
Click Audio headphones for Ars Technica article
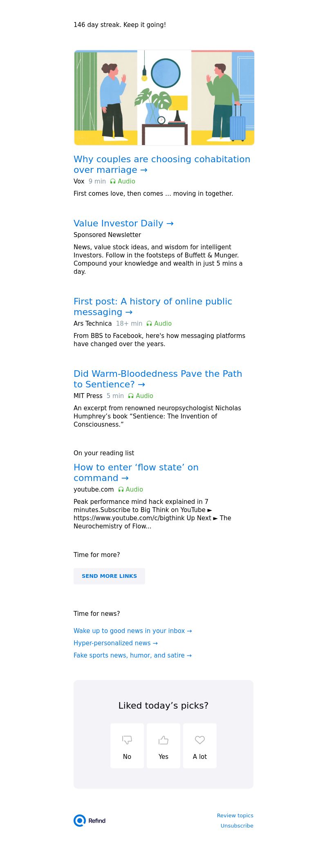point(149,324)
